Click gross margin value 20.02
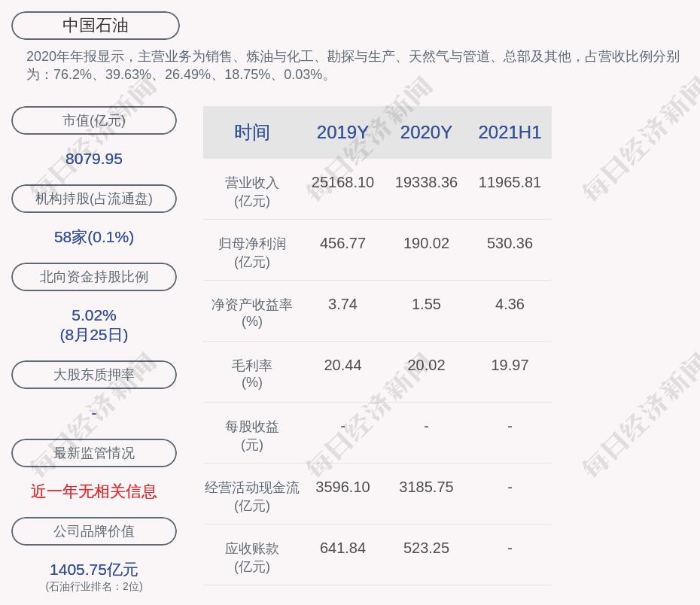This screenshot has height=605, width=700. click(x=426, y=366)
